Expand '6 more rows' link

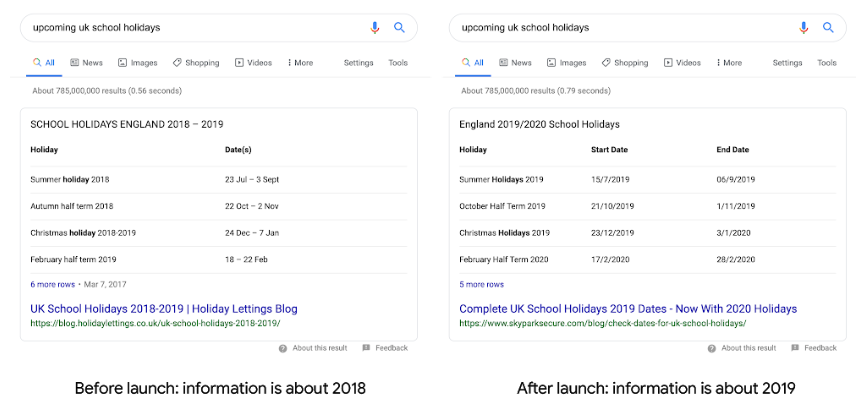click(x=52, y=285)
